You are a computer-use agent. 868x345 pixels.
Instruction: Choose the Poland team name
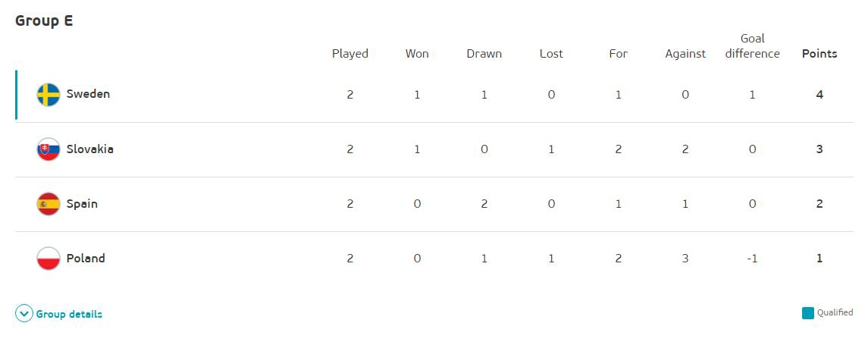(x=86, y=259)
